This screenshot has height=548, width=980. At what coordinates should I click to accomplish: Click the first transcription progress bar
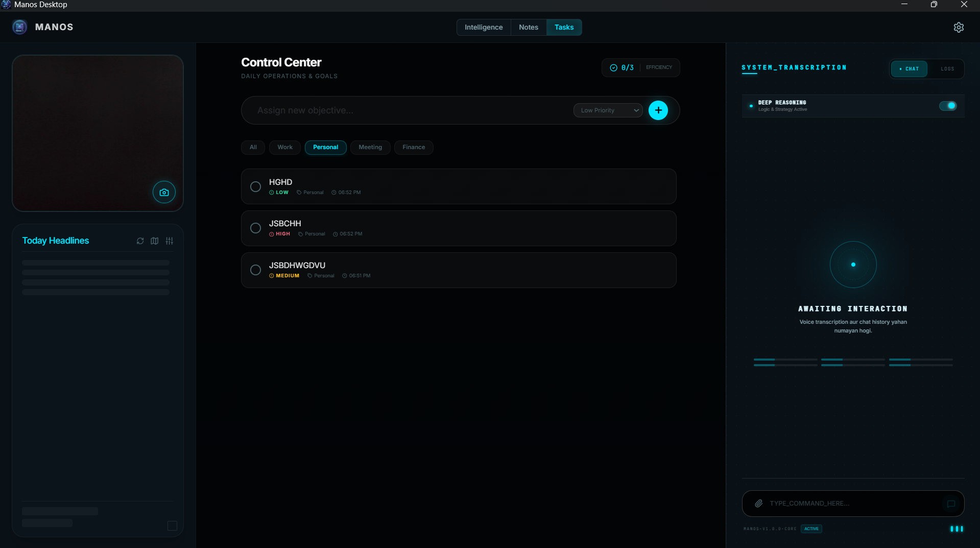(x=785, y=361)
